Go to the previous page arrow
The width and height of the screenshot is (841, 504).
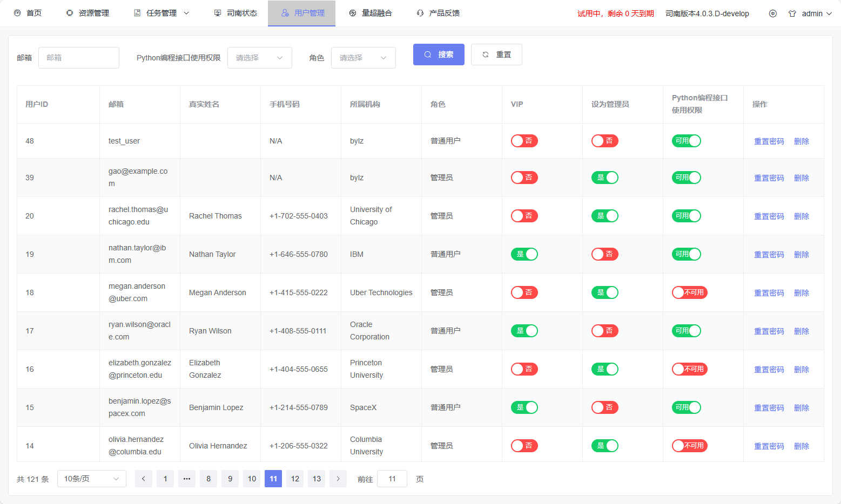pos(144,479)
